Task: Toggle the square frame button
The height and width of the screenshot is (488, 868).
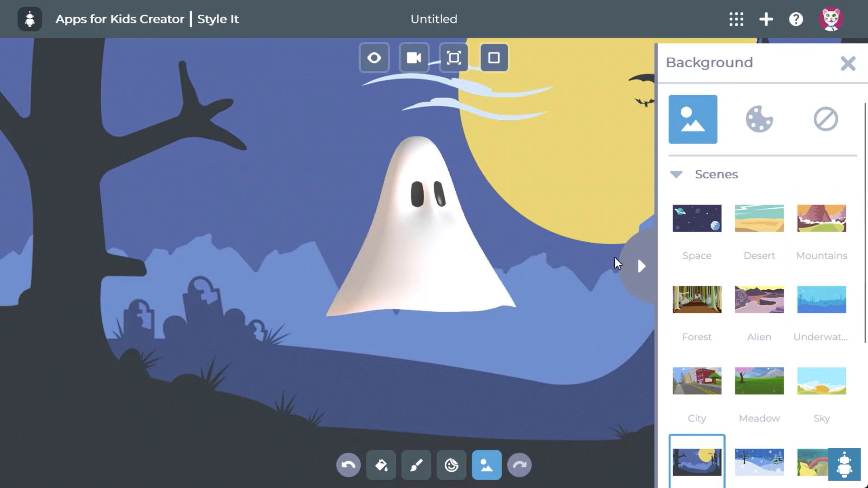Action: (494, 58)
